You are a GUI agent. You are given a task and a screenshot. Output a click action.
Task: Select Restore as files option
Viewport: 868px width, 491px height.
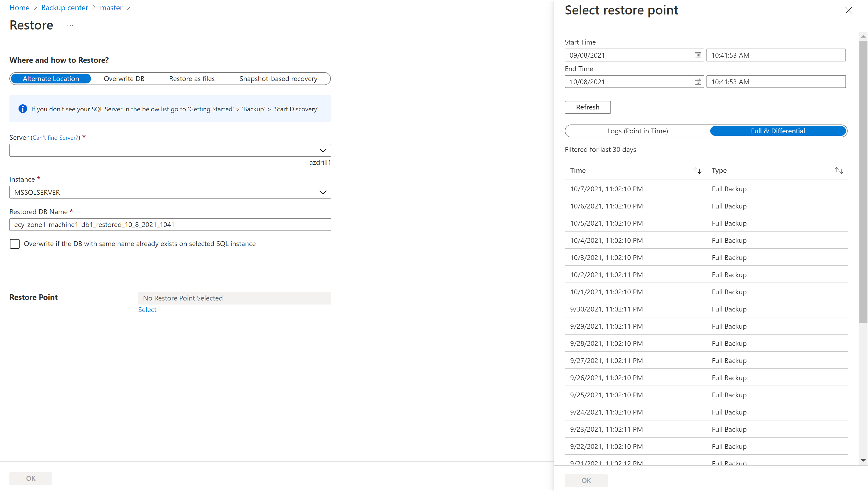191,78
